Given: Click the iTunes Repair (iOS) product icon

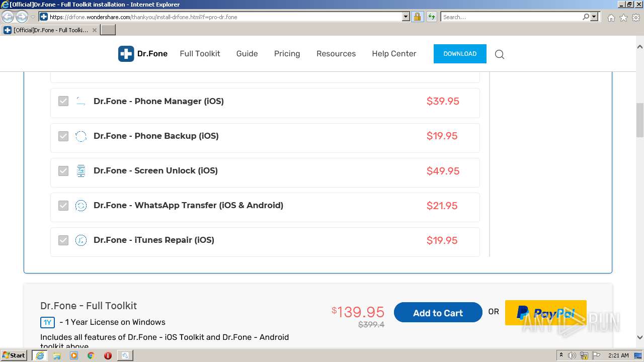Looking at the screenshot, I should [x=81, y=240].
